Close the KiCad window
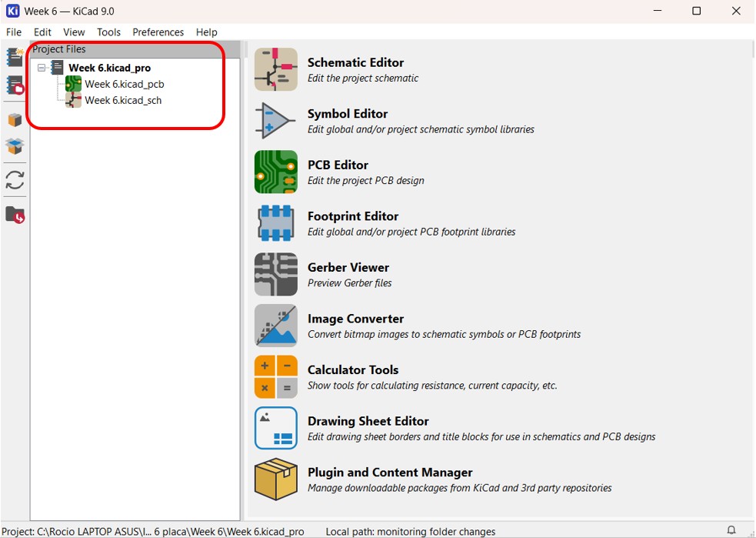The image size is (756, 538). (736, 11)
